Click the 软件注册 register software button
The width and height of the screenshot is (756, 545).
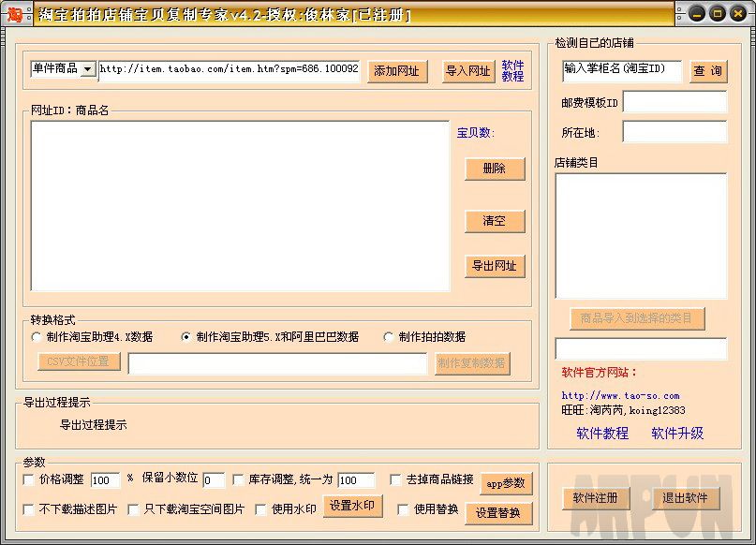pos(595,499)
